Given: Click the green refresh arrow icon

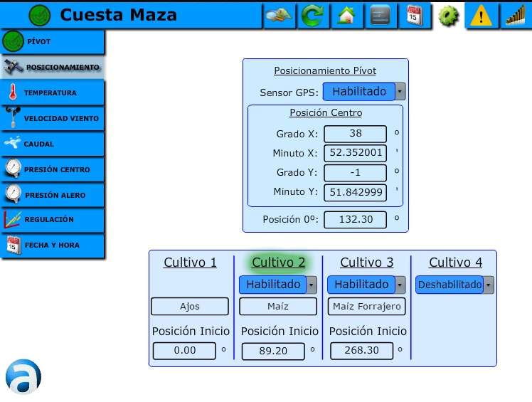Looking at the screenshot, I should [312, 16].
